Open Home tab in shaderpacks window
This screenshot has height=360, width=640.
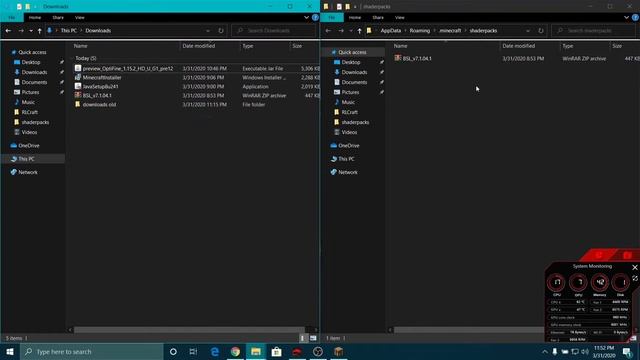355,18
